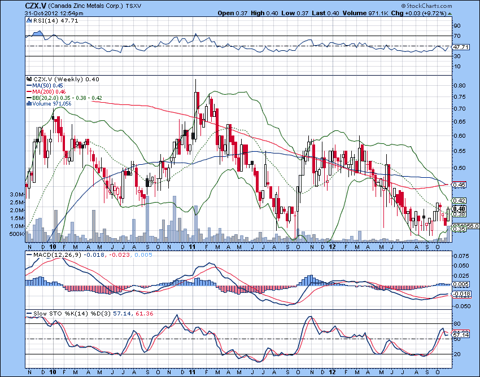Click the 0.40 last price tag on the axis
The width and height of the screenshot is (480, 377).
pyautogui.click(x=459, y=209)
